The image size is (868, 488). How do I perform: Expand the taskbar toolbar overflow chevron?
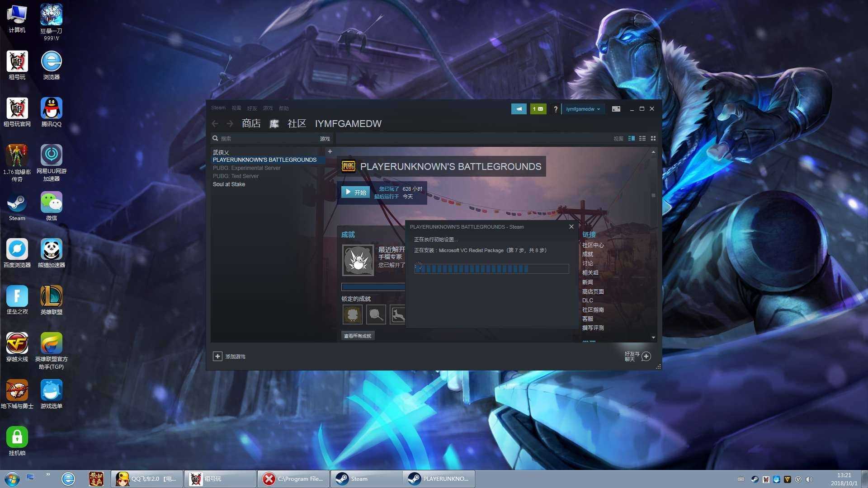point(48,474)
